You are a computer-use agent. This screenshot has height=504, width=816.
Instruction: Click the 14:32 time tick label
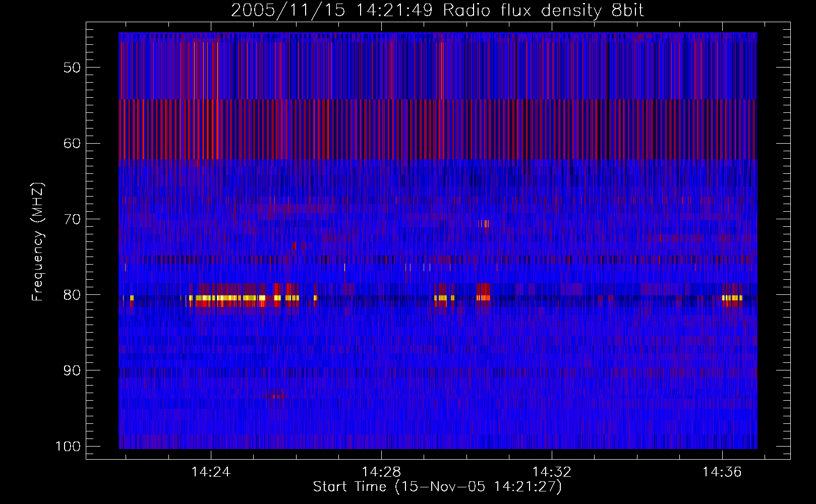coord(552,472)
